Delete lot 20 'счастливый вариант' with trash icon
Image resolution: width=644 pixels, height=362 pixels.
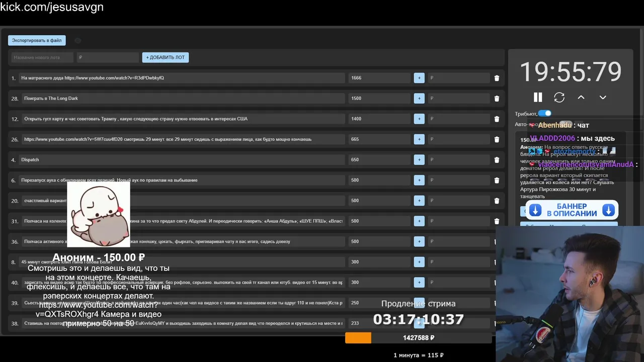pos(497,201)
